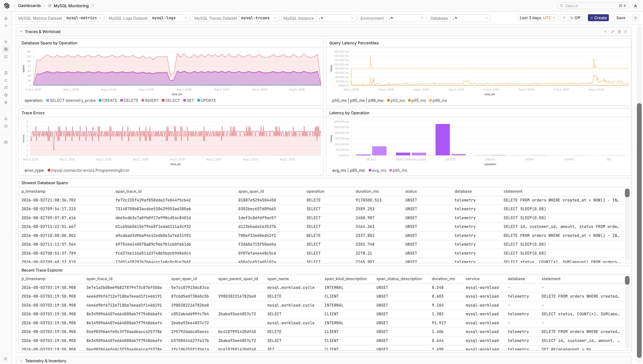Toggle SET series in spans legend
Screen dimensions: 643x364
tap(188, 101)
